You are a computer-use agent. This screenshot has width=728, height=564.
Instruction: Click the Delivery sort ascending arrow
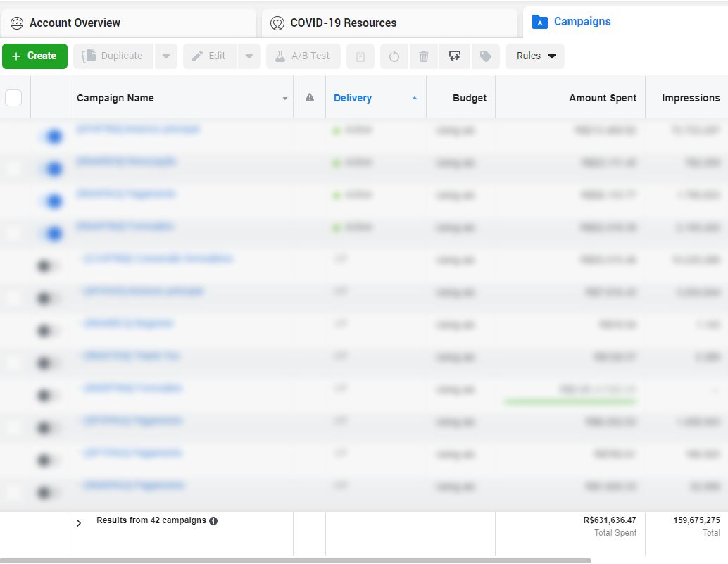tap(415, 98)
